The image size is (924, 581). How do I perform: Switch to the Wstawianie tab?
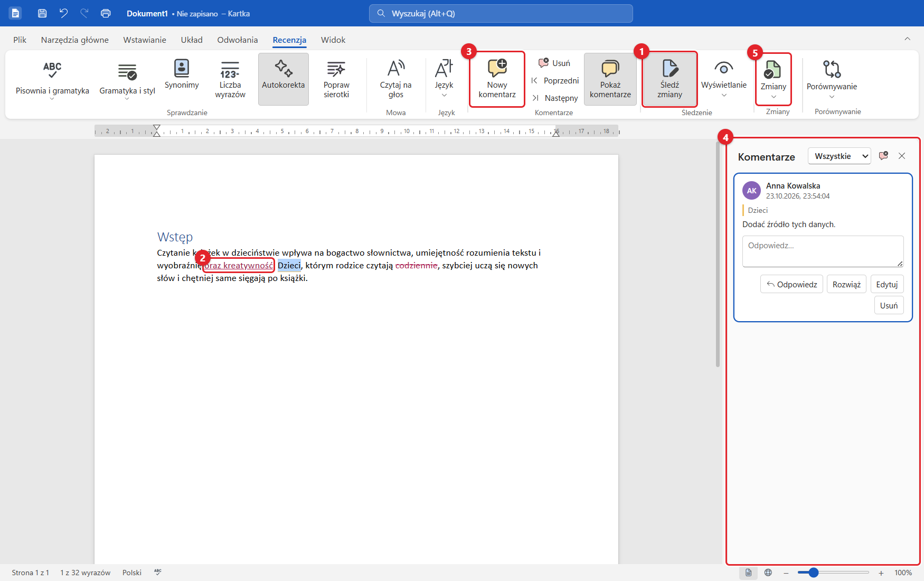(145, 40)
